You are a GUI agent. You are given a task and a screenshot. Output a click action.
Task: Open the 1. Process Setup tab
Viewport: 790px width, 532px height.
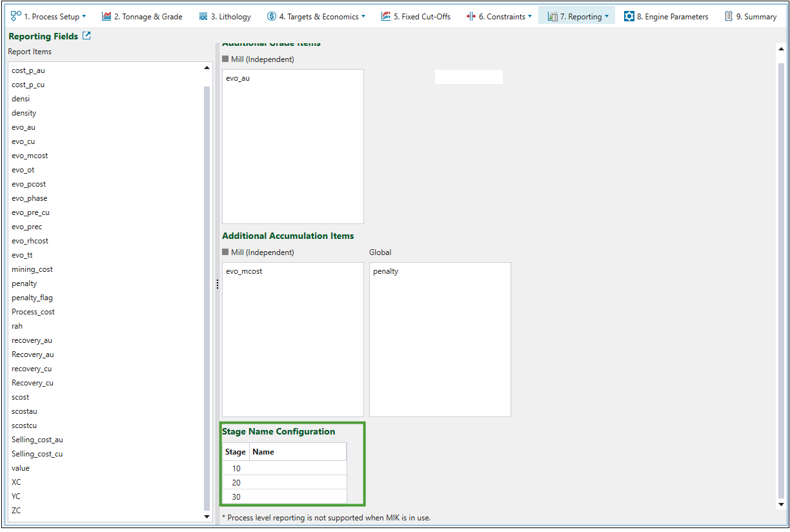point(48,16)
